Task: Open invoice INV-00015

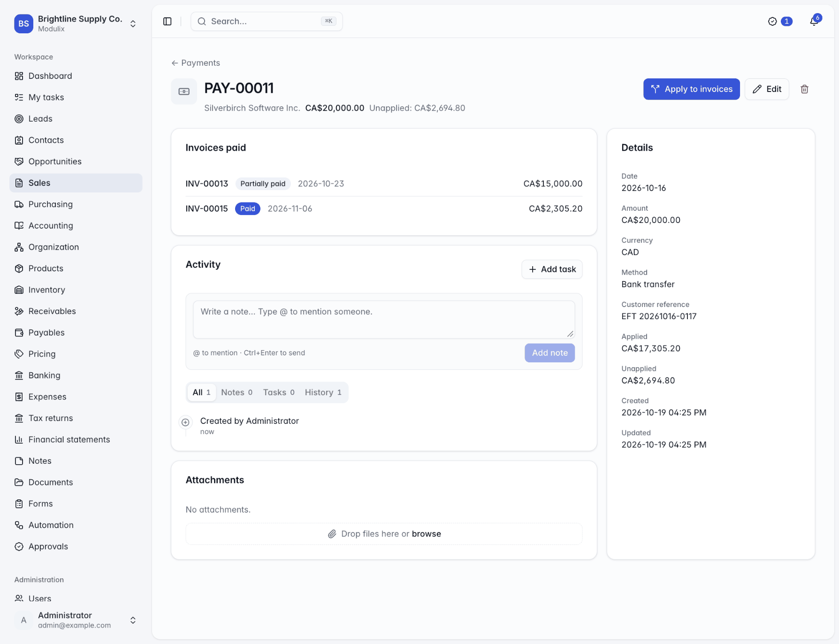Action: pyautogui.click(x=206, y=208)
